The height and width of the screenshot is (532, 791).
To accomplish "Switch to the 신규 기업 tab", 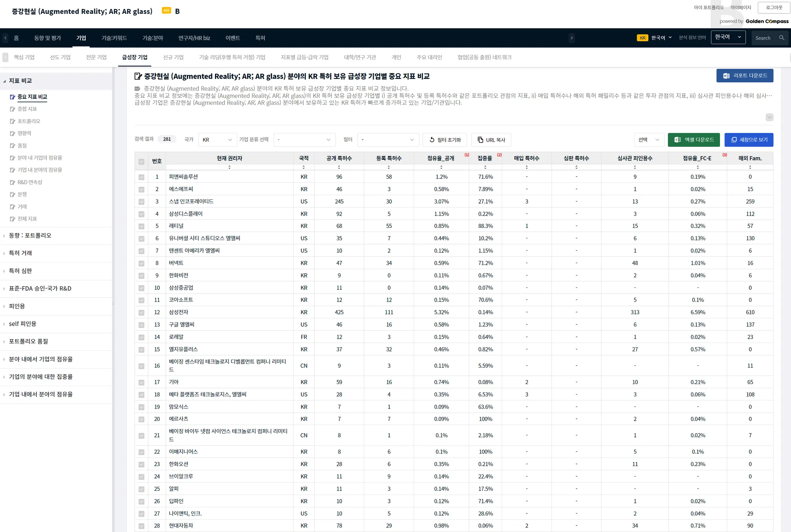I will pos(173,57).
